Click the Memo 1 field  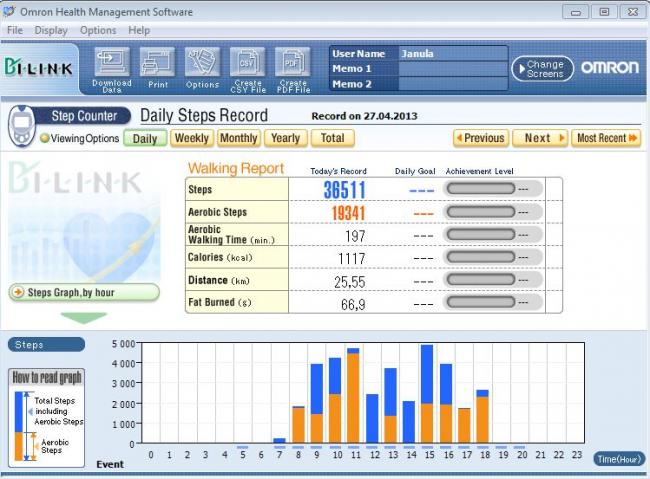pyautogui.click(x=452, y=68)
